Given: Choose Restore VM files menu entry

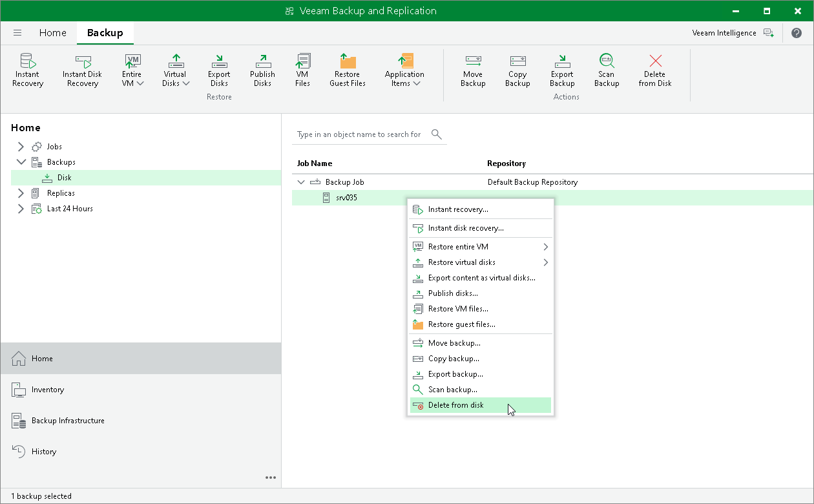Looking at the screenshot, I should coord(481,309).
